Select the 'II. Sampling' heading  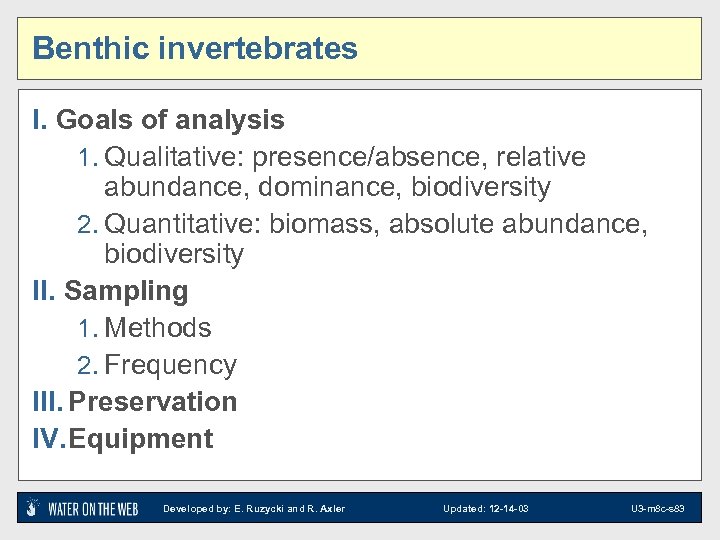click(110, 292)
